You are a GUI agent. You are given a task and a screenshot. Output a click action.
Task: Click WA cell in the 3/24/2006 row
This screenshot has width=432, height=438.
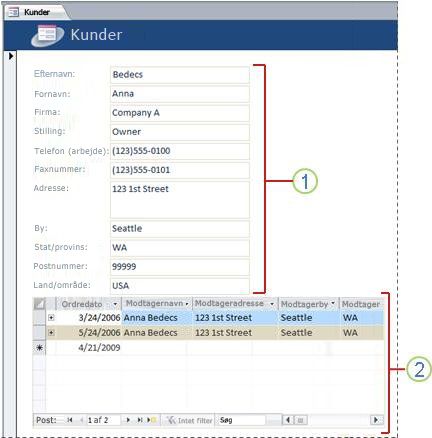(362, 318)
